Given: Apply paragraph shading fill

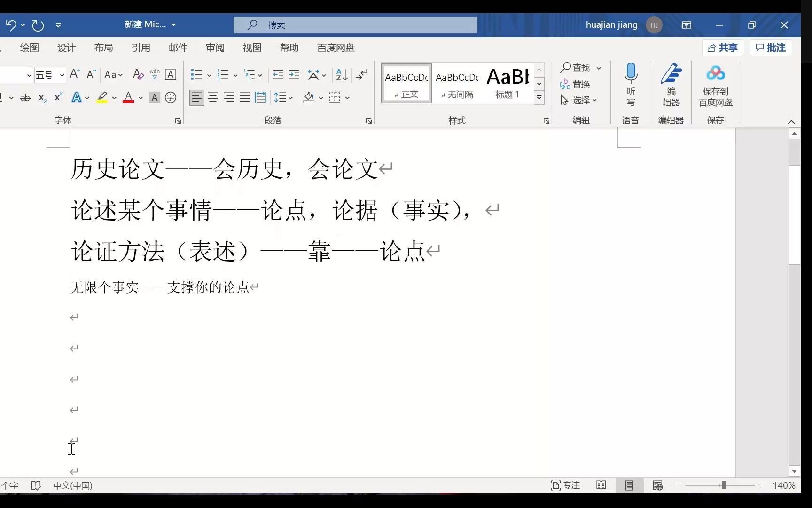Looking at the screenshot, I should [x=309, y=97].
